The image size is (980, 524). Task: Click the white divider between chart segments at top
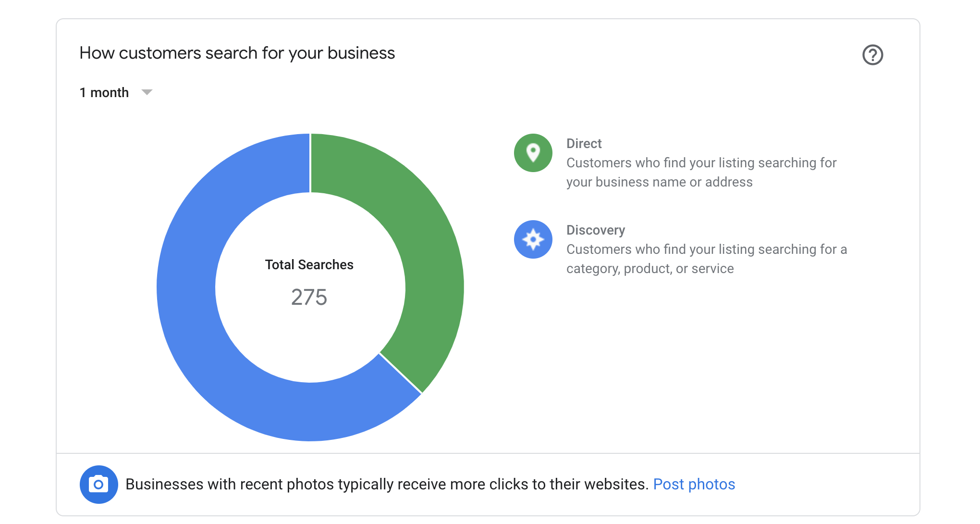click(x=310, y=163)
